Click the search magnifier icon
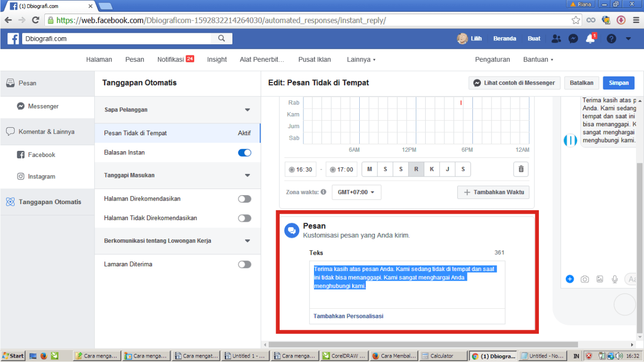The image size is (644, 362). pyautogui.click(x=221, y=38)
